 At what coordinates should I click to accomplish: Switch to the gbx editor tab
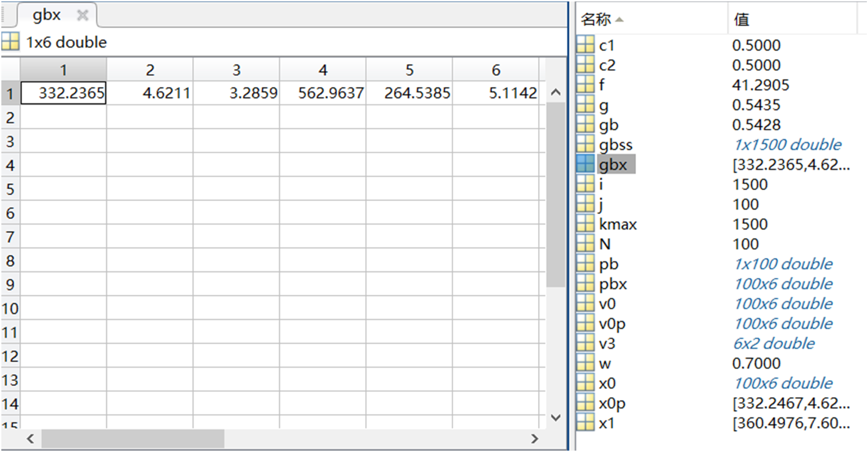coord(46,15)
